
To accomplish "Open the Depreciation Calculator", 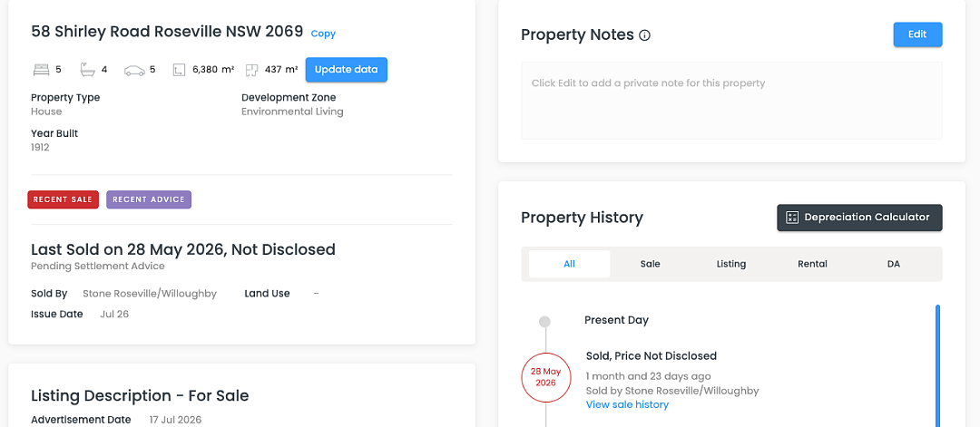I will click(x=859, y=218).
